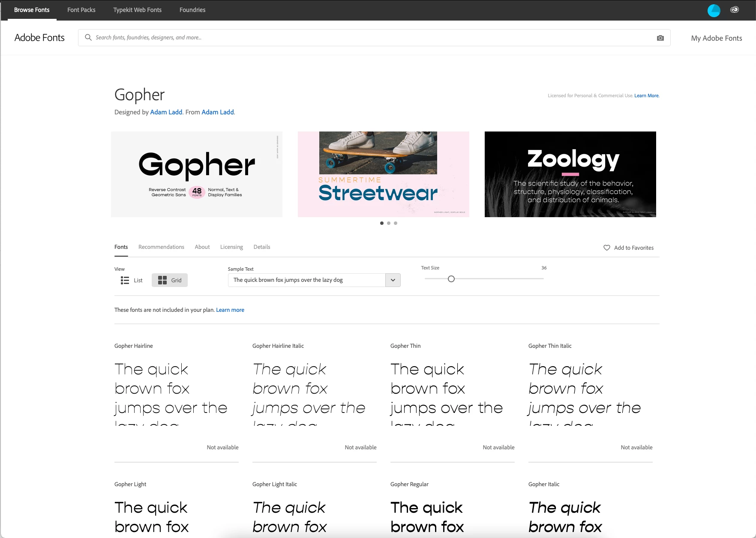Viewport: 756px width, 538px height.
Task: Click the heart icon to favorite Gopher
Action: [x=607, y=248]
